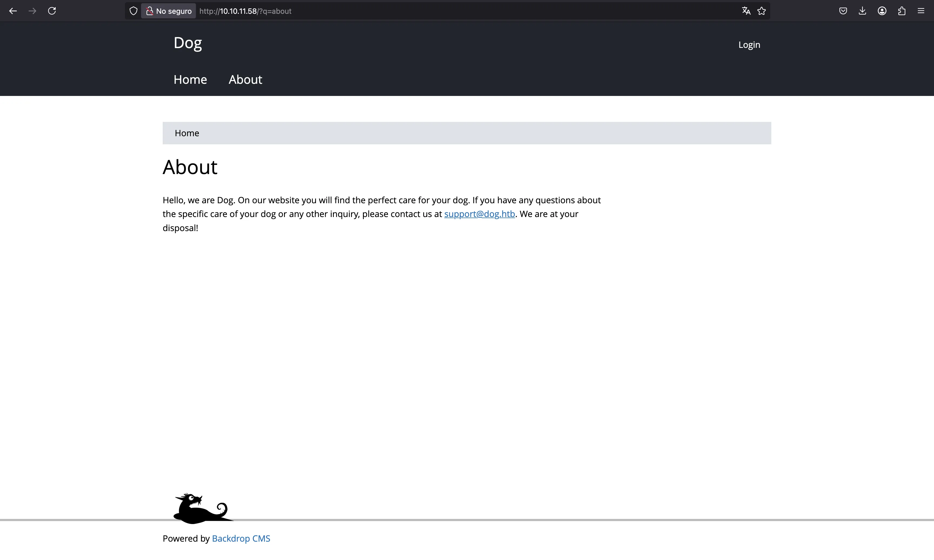Image resolution: width=934 pixels, height=560 pixels.
Task: Go back to the previous page
Action: tap(13, 11)
